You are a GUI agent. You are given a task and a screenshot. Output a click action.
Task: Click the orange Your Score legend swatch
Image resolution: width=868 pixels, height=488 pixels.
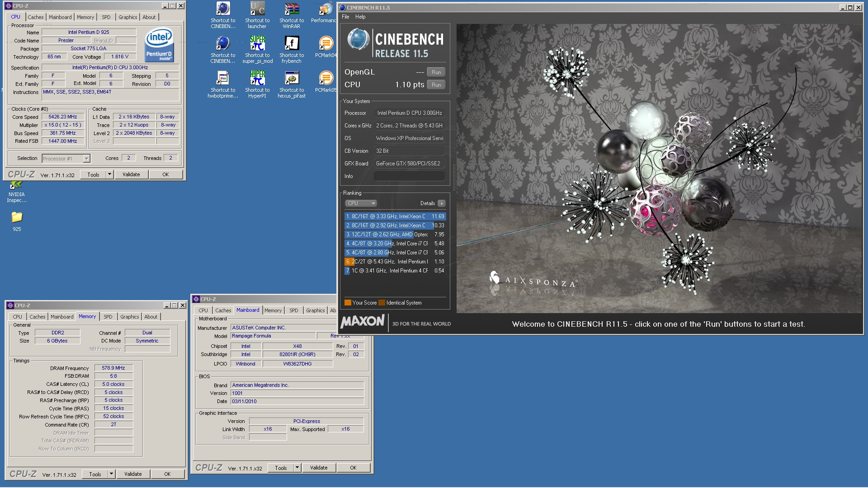[348, 303]
